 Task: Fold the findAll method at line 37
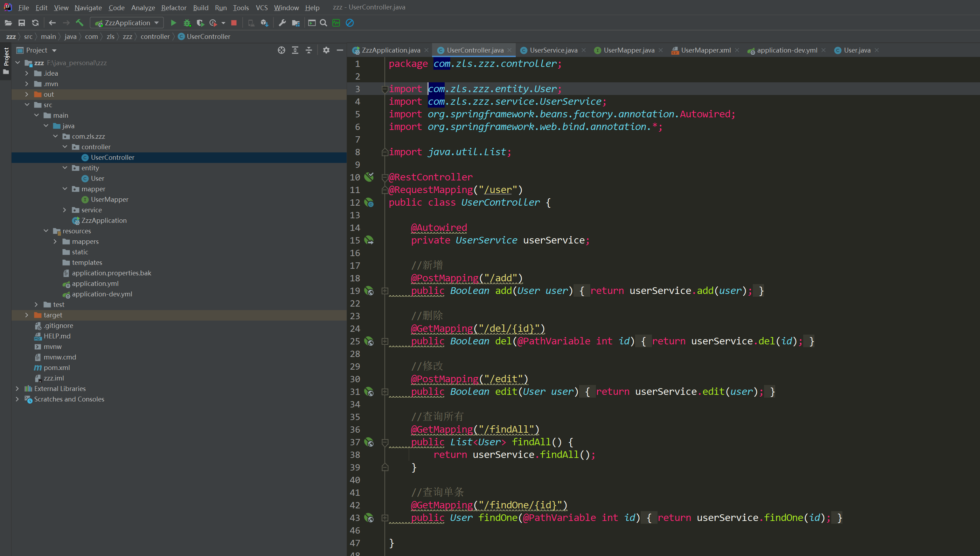(385, 442)
